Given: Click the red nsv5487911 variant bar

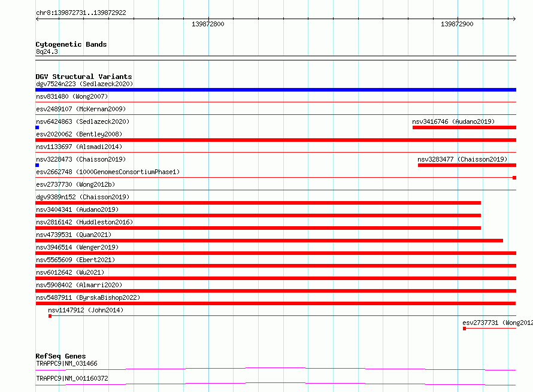Looking at the screenshot, I should point(275,303).
